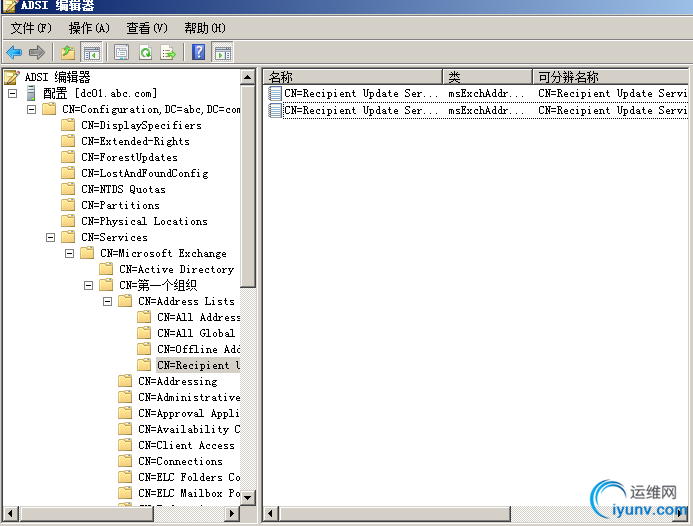This screenshot has width=693, height=526.
Task: Toggle the Show/Hide console tree icon
Action: coord(91,53)
